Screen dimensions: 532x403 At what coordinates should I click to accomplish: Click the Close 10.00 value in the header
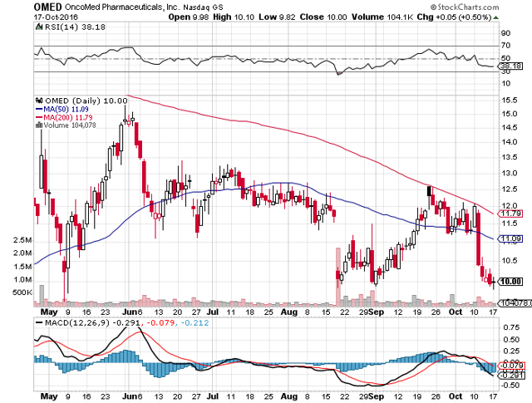click(x=323, y=17)
